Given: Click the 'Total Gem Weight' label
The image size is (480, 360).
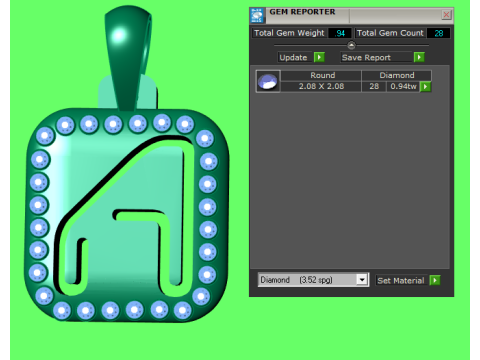Looking at the screenshot, I should click(289, 33).
